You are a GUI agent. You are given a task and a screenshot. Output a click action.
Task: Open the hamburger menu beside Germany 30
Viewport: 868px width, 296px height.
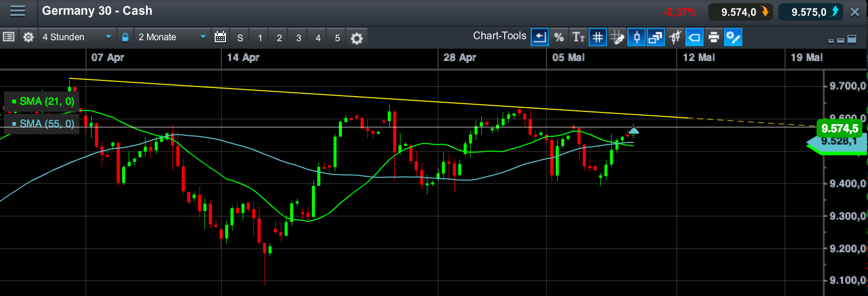[x=18, y=11]
